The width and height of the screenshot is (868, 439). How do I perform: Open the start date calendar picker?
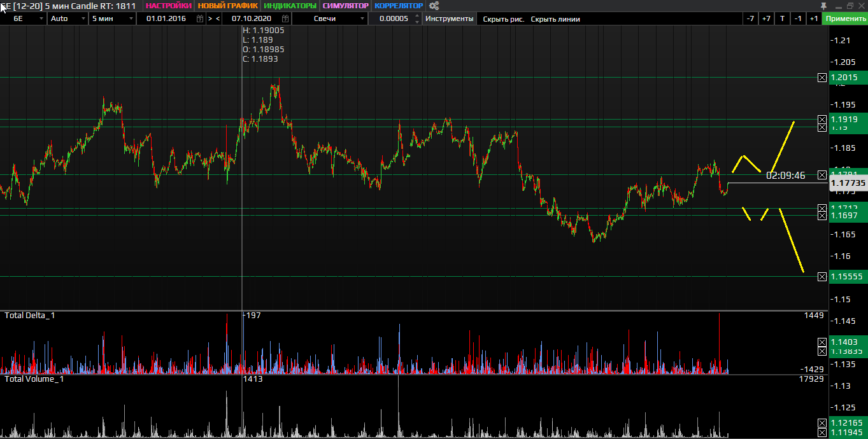[x=200, y=18]
